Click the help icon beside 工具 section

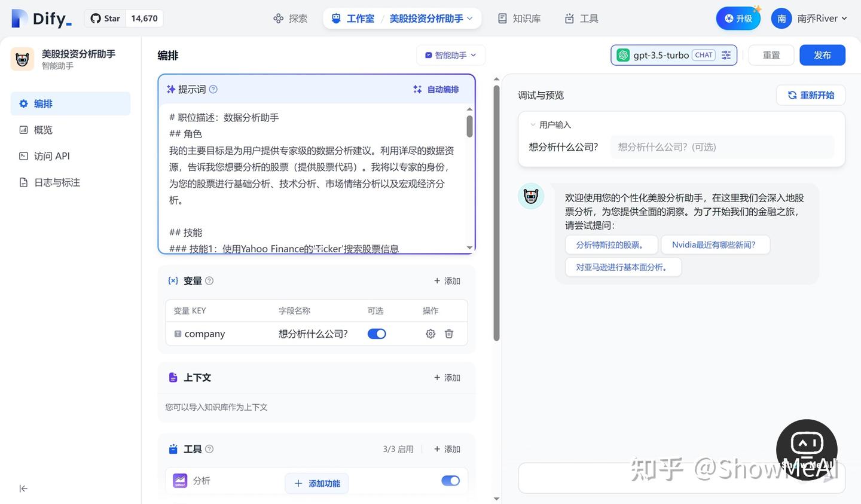[x=210, y=448]
